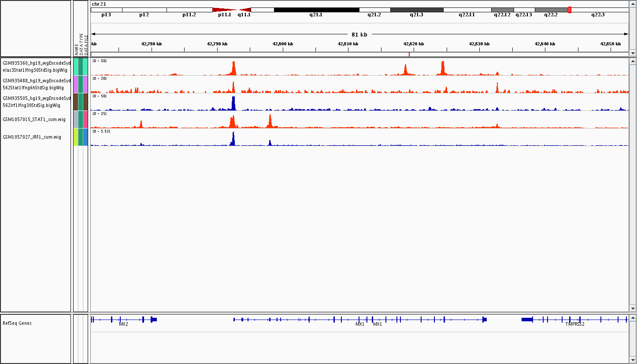Click the DATA FILE attribute column header
The height and width of the screenshot is (364, 637).
(x=86, y=45)
